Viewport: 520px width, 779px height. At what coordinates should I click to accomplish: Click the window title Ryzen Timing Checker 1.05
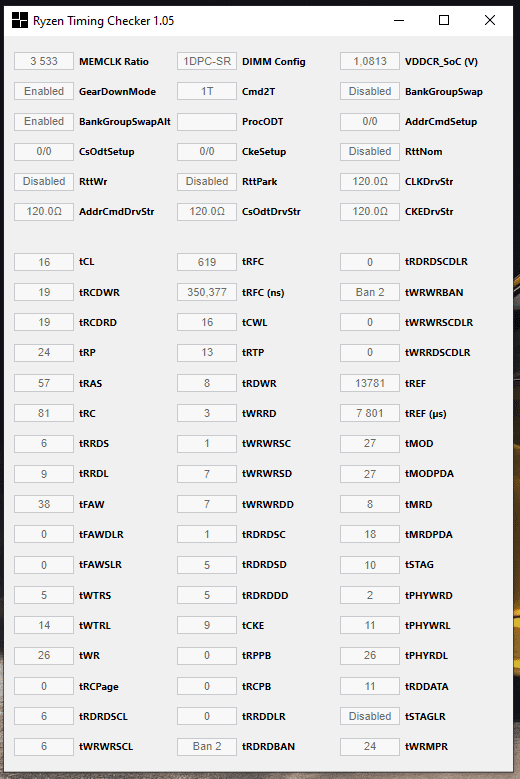(103, 21)
